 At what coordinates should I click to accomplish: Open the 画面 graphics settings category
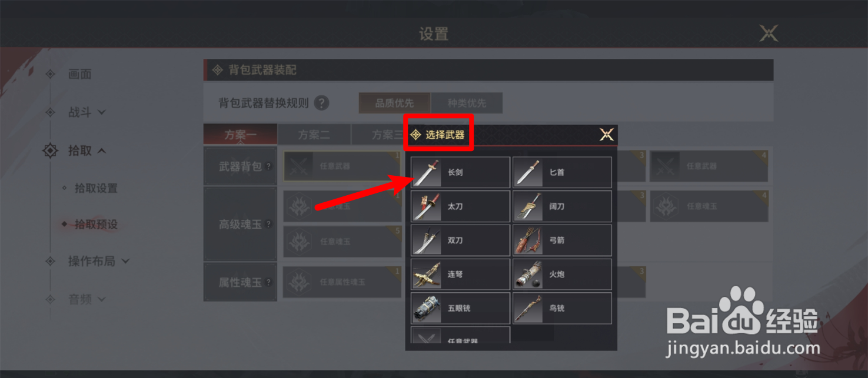pyautogui.click(x=79, y=74)
